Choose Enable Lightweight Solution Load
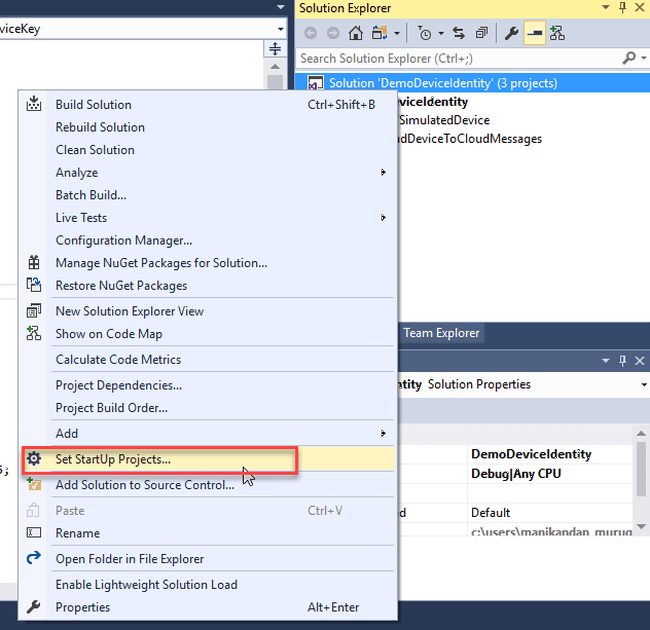 pos(209,584)
